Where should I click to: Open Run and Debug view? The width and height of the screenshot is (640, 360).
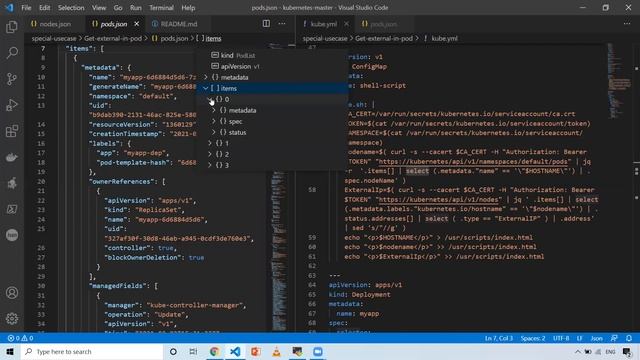(12, 105)
